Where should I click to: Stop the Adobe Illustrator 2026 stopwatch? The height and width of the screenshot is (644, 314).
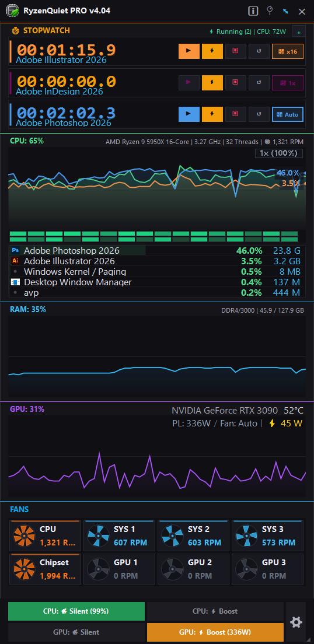(236, 51)
